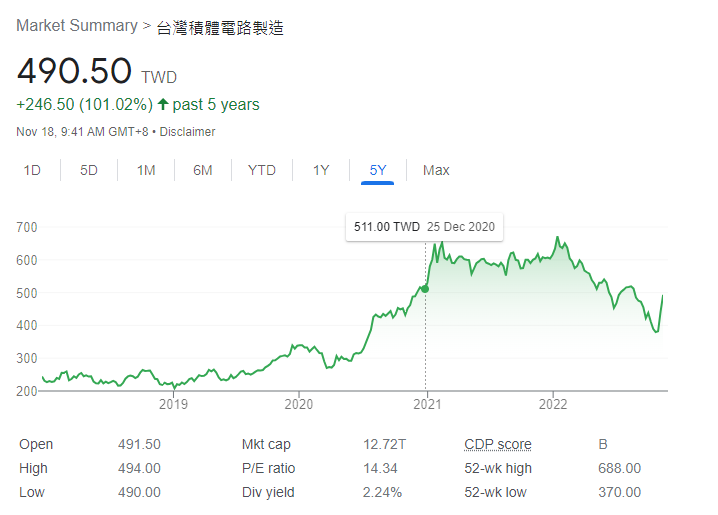This screenshot has height=515, width=718.
Task: Open the Market Summary link
Action: click(x=77, y=26)
